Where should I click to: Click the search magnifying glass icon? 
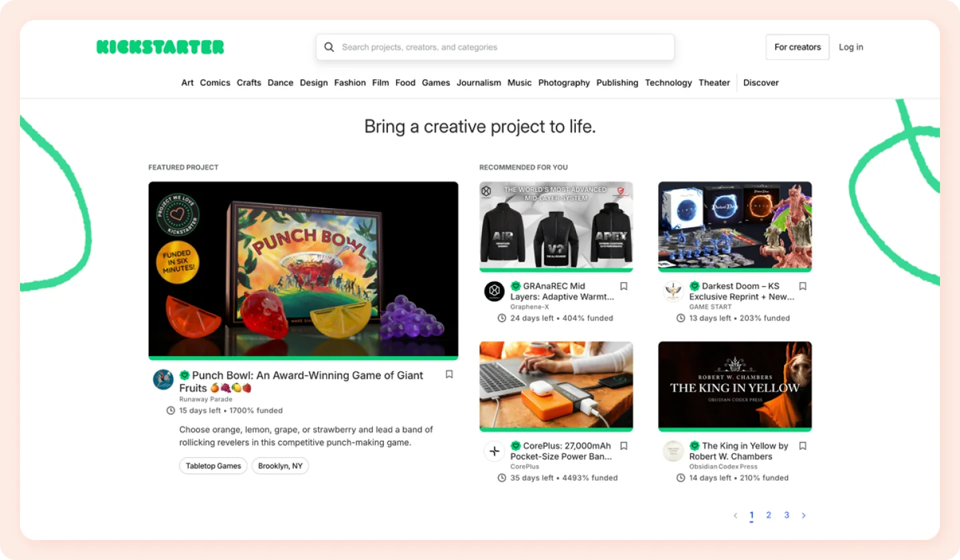pos(329,47)
